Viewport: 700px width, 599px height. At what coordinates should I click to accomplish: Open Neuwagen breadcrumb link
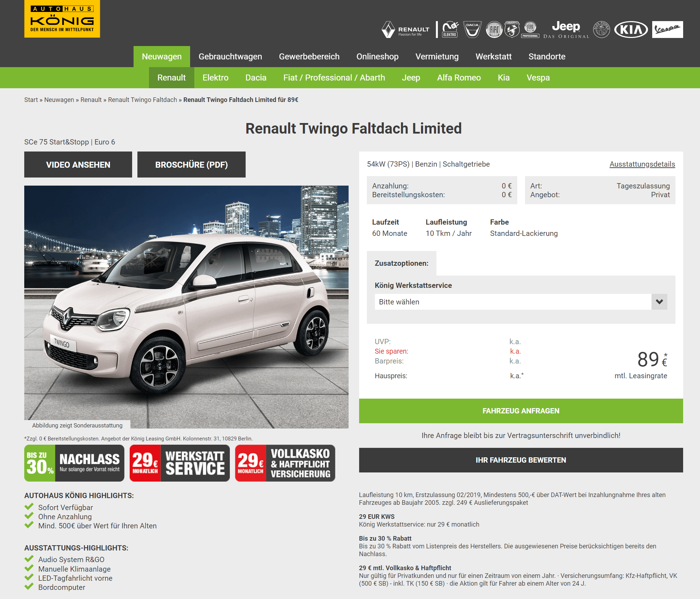click(59, 100)
